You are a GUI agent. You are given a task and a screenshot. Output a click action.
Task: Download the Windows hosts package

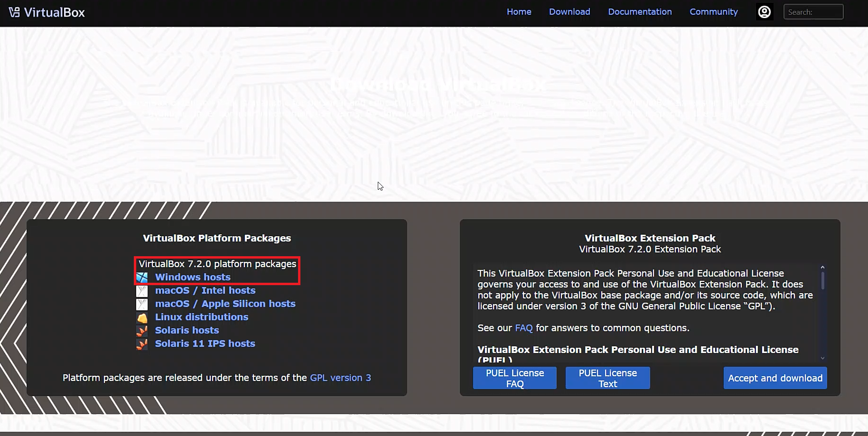pos(193,277)
